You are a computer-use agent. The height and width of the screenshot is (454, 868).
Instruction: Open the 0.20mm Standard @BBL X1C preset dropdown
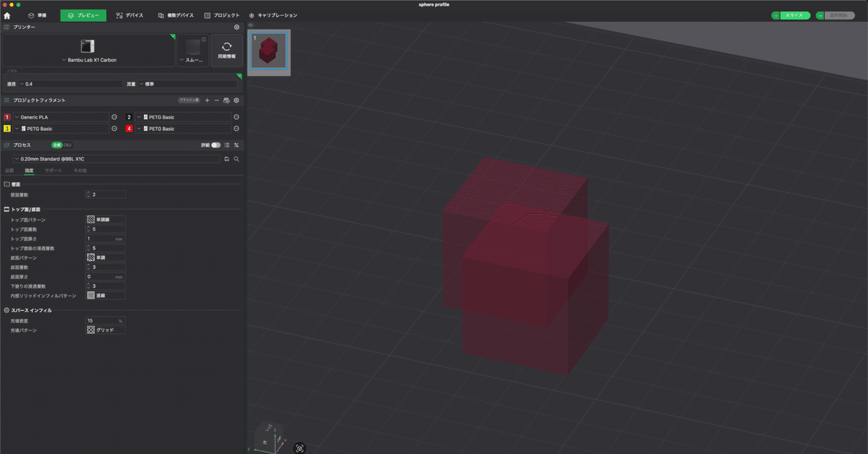[x=116, y=158]
